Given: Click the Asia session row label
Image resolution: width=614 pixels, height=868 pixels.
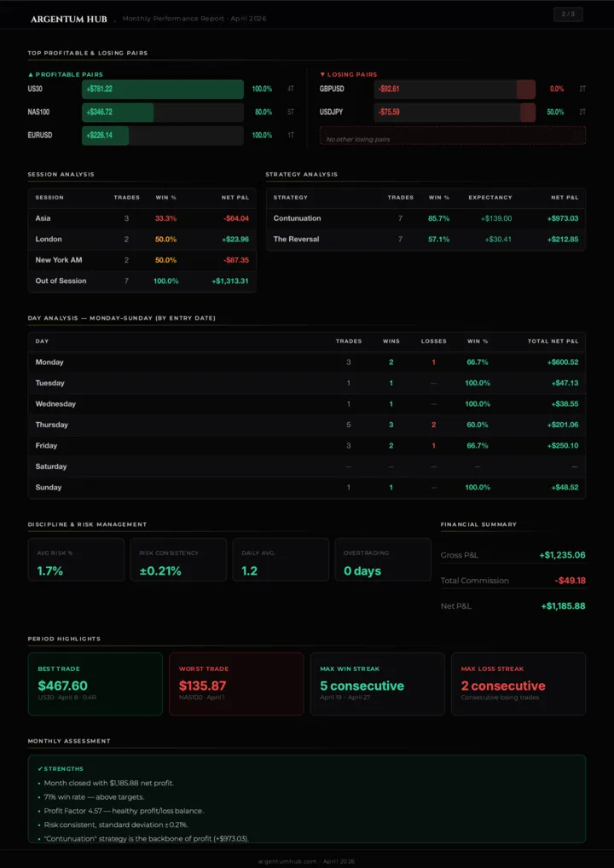Looking at the screenshot, I should click(x=43, y=218).
